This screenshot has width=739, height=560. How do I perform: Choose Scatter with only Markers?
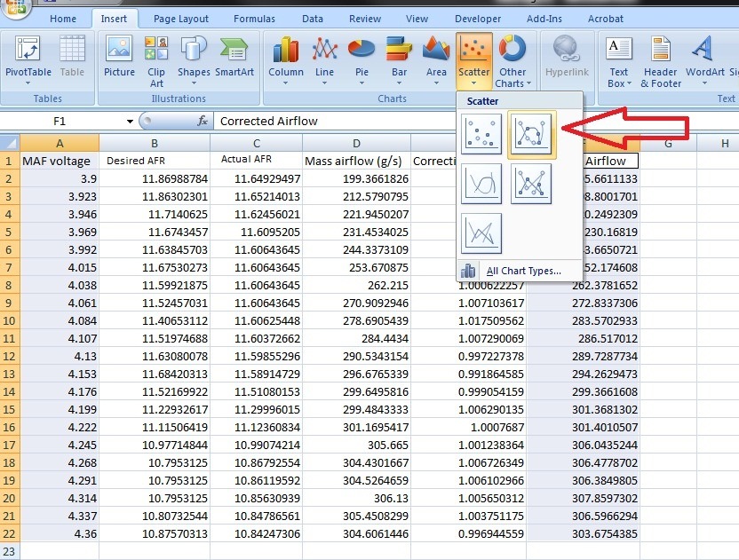click(x=481, y=134)
